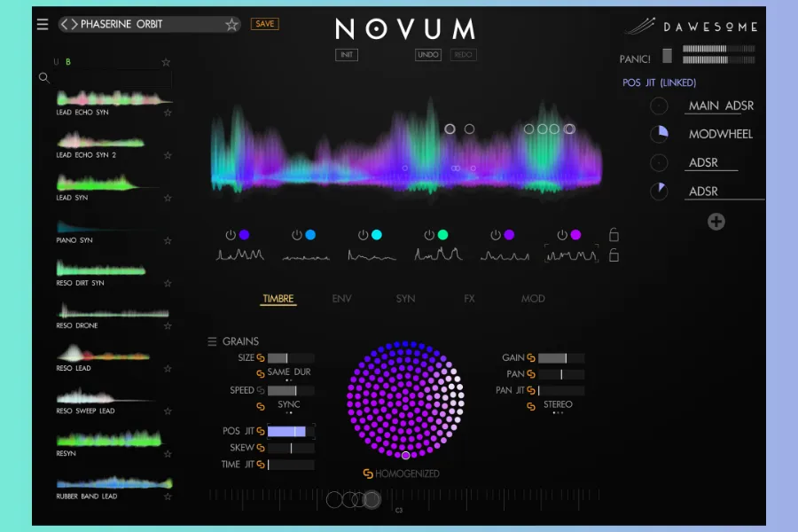
Task: Click the Undo button
Action: point(428,55)
